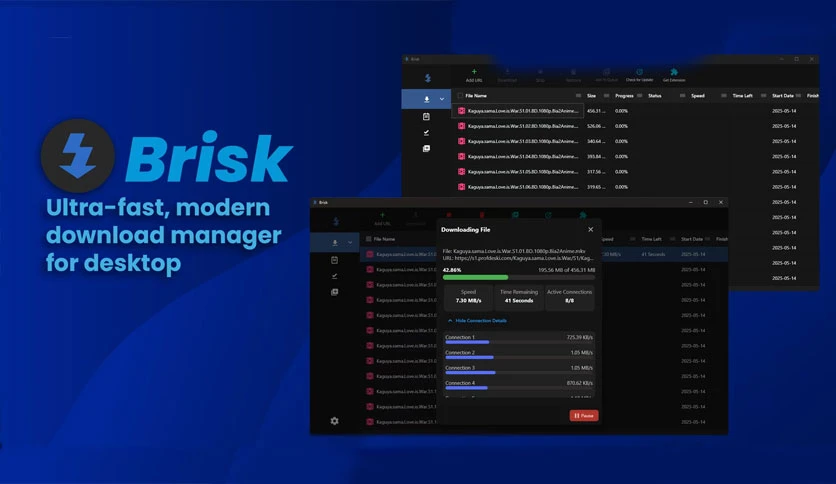Tick the select-all checkbox beside File Name in back window

tap(460, 95)
